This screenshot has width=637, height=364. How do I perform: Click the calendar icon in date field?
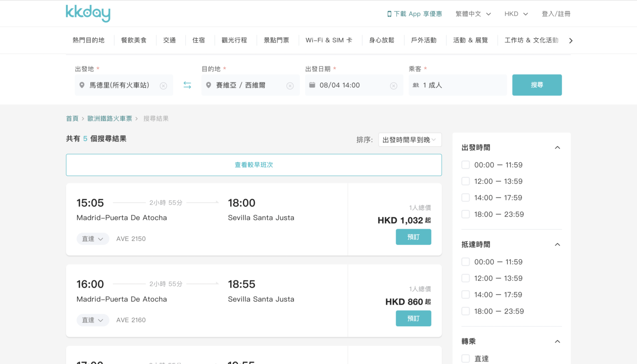pyautogui.click(x=312, y=85)
